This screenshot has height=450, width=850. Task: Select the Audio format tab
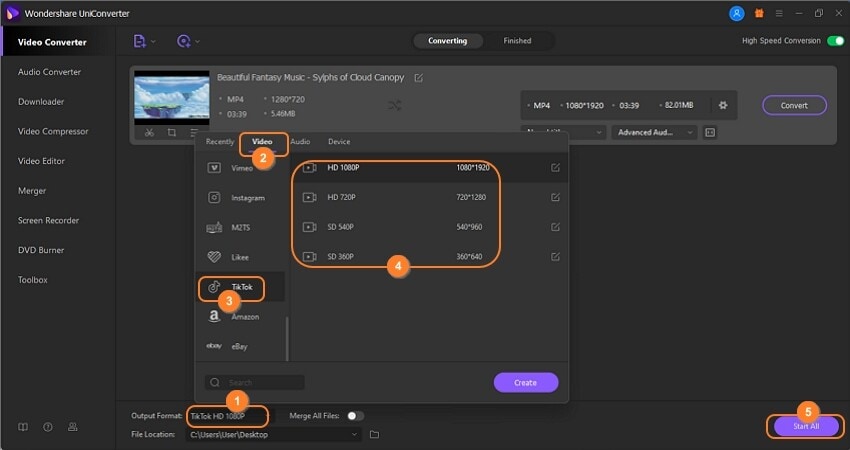[x=300, y=142]
